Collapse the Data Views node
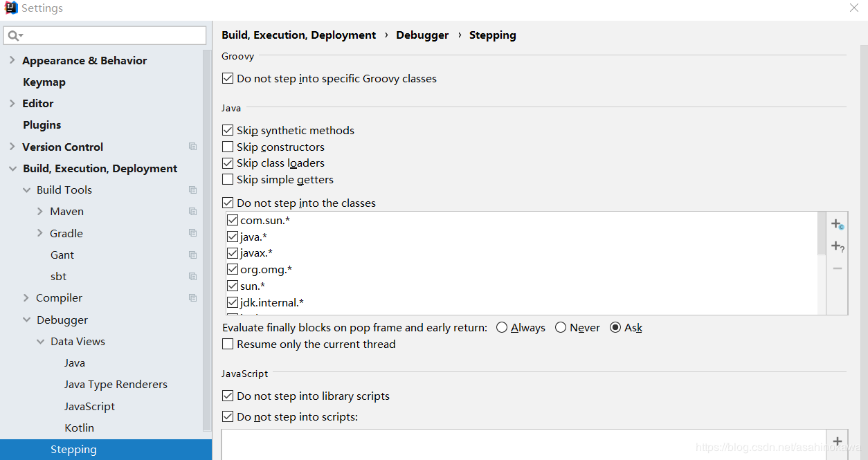This screenshot has height=460, width=868. pyautogui.click(x=40, y=342)
